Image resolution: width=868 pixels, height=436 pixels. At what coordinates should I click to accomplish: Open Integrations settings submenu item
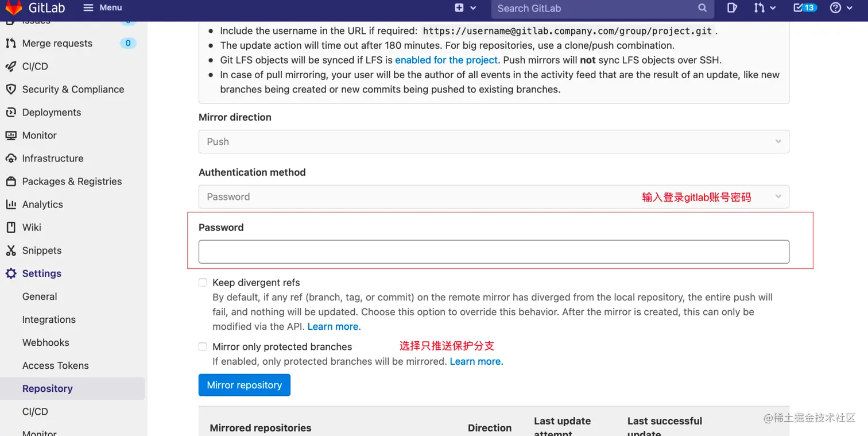pyautogui.click(x=49, y=319)
